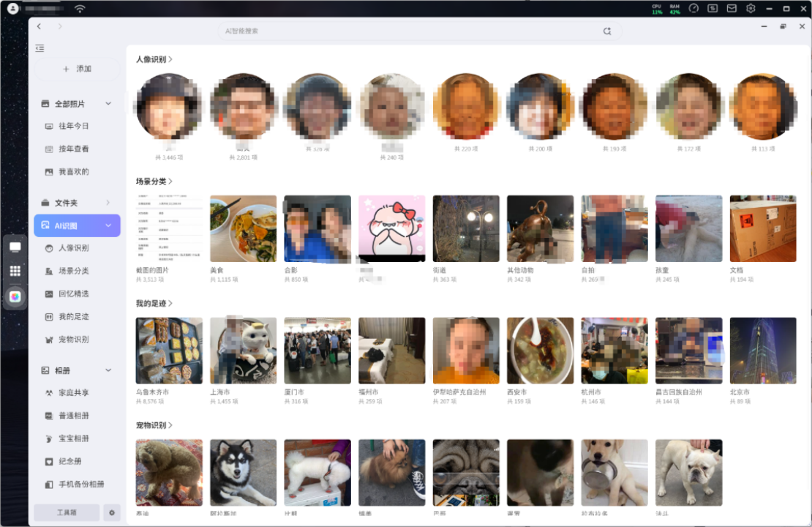Viewport: 812px width, 527px height.
Task: Click the AI智能搜索 input field
Action: coord(410,31)
